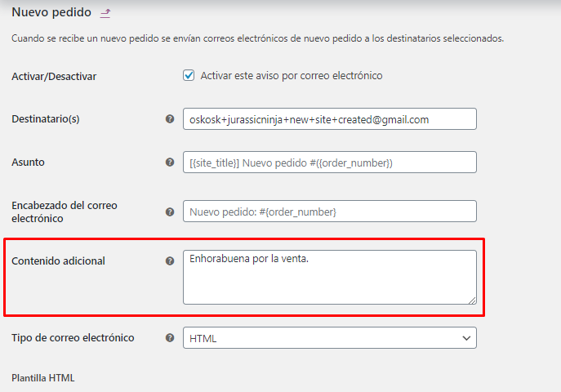Click into the Asunto subject field
561x392 pixels.
click(x=329, y=163)
